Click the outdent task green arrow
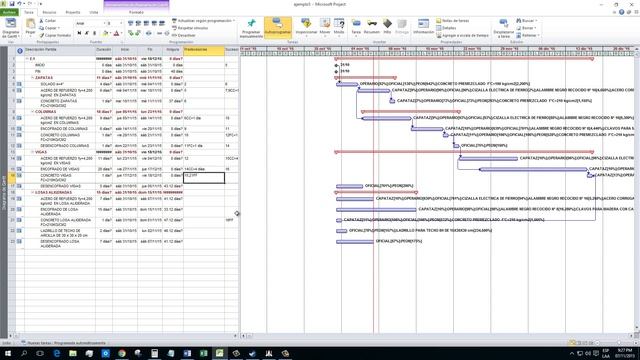 tap(131, 33)
